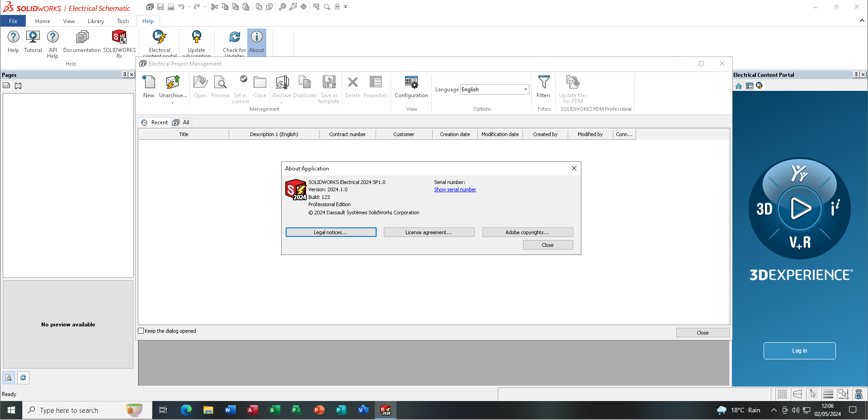Expand the Redo history dropdown arrow

pos(205,7)
